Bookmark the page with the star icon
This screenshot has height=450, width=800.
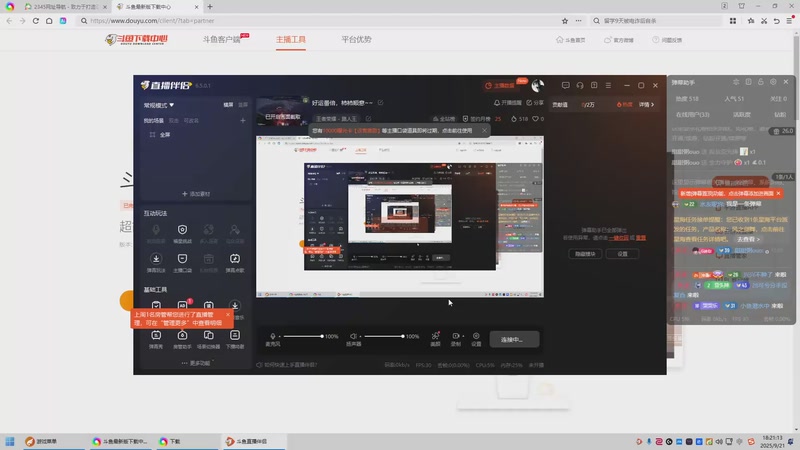point(565,21)
